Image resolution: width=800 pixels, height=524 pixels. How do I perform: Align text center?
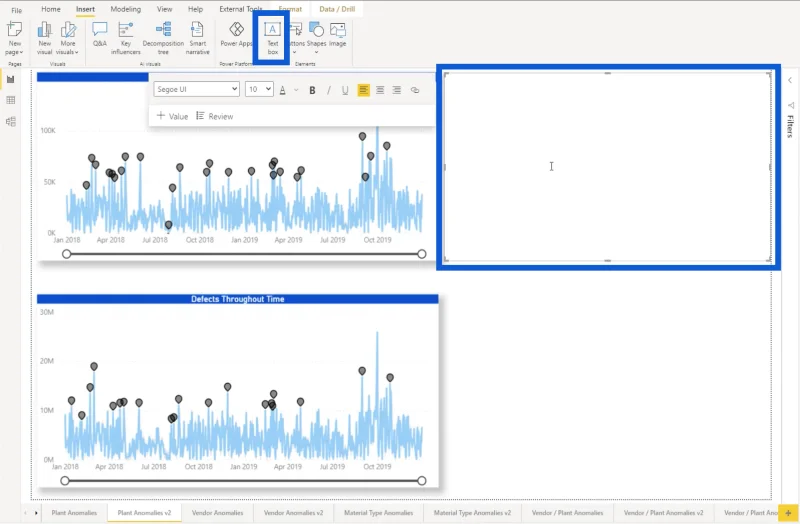380,90
